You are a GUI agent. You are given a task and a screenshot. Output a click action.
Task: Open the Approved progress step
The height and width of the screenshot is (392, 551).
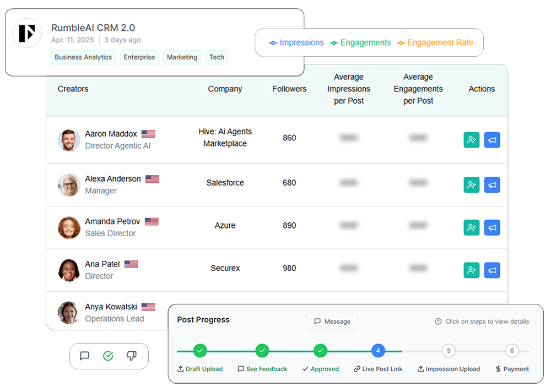pos(321,351)
